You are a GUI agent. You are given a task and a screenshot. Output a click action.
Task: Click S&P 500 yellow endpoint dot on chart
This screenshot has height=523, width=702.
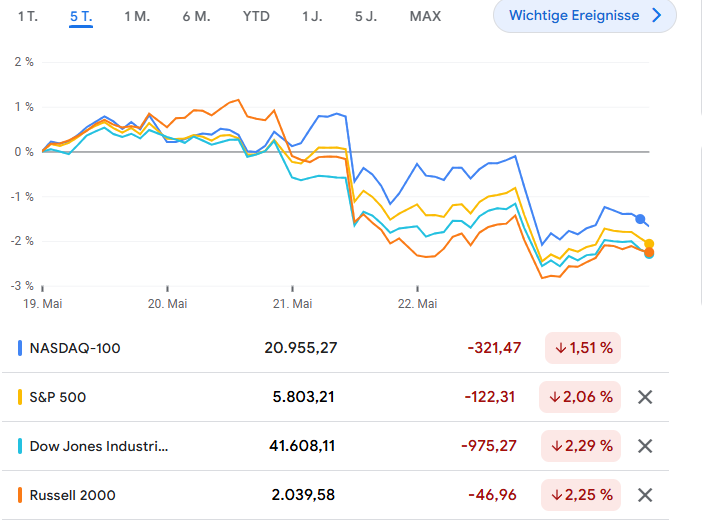(x=649, y=244)
